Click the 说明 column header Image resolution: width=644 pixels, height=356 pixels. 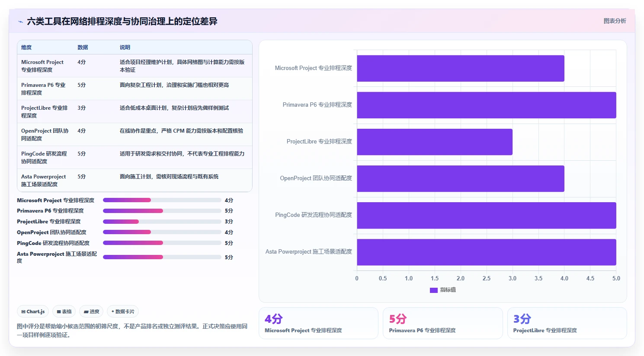pyautogui.click(x=125, y=48)
